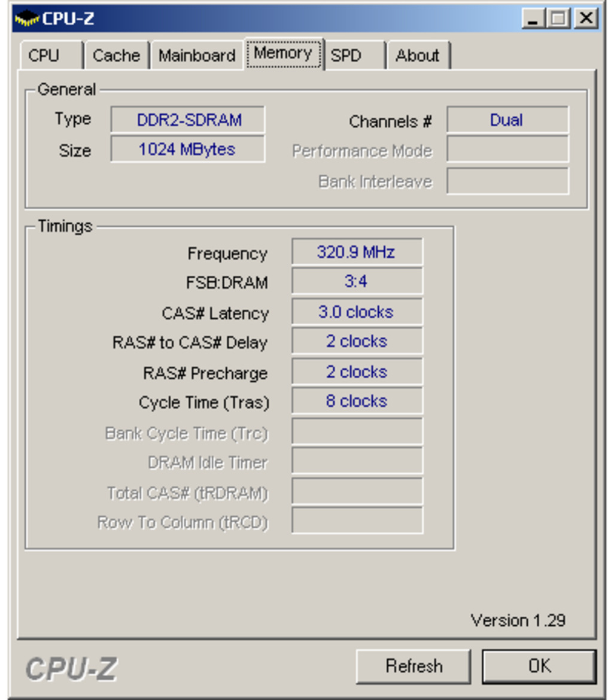614x700 pixels.
Task: Close the CPU-Z window
Action: [x=586, y=19]
